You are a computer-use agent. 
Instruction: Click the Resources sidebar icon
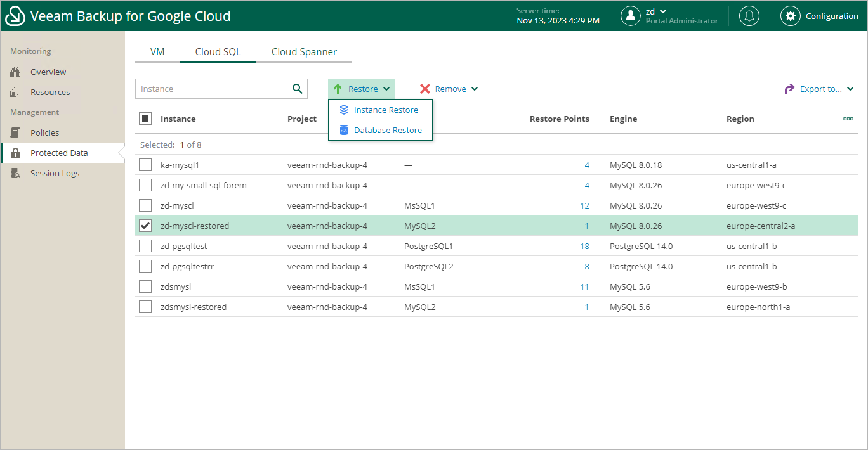coord(16,92)
